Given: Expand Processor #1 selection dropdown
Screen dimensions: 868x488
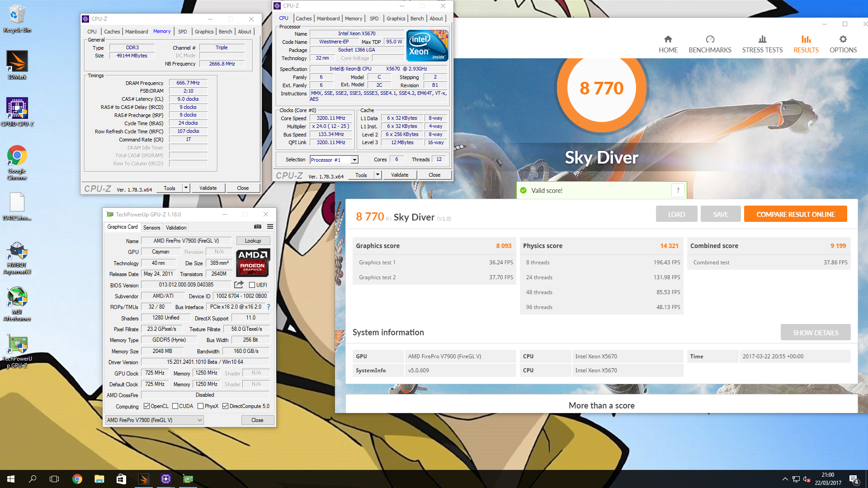Looking at the screenshot, I should pyautogui.click(x=354, y=160).
